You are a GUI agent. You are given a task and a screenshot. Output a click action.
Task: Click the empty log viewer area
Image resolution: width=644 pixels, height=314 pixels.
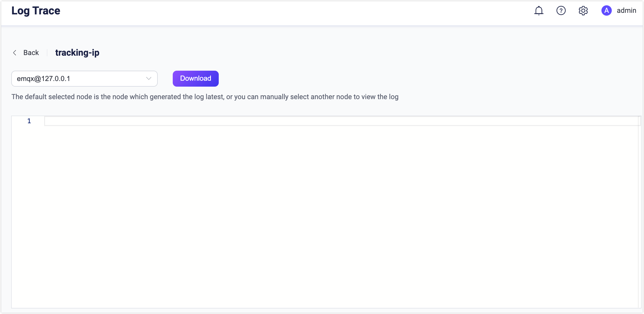[x=313, y=213]
